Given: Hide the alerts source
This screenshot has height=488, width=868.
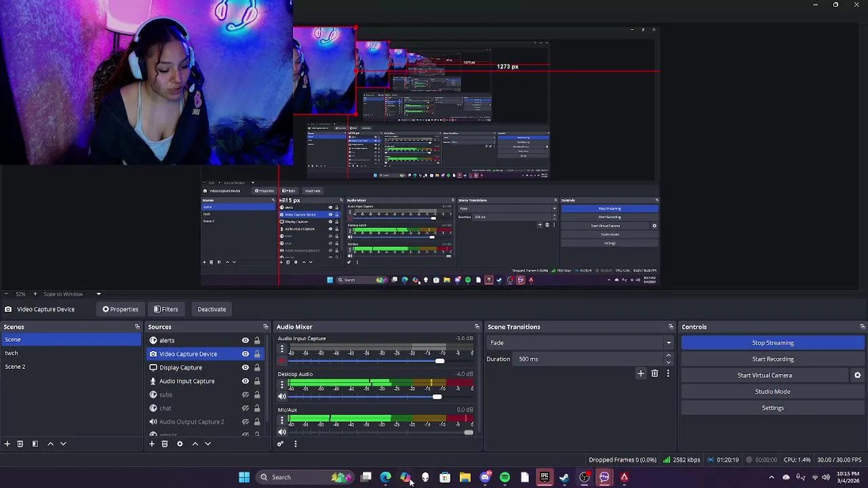Looking at the screenshot, I should [245, 340].
